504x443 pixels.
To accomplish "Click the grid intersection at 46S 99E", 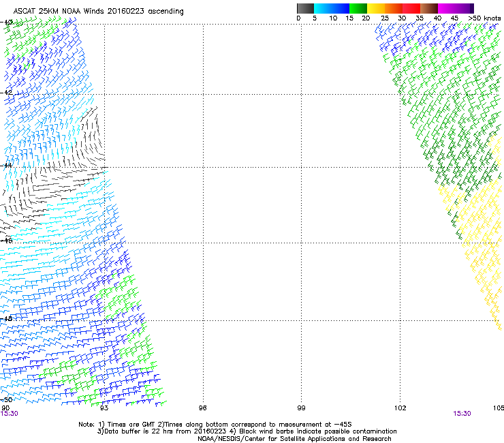I will tap(302, 243).
